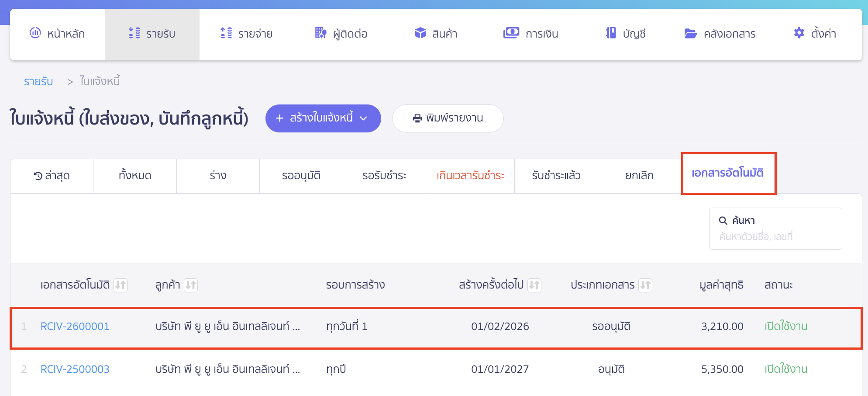Open the เกินเวลารับชำระ tab
This screenshot has height=396, width=868.
pyautogui.click(x=470, y=176)
